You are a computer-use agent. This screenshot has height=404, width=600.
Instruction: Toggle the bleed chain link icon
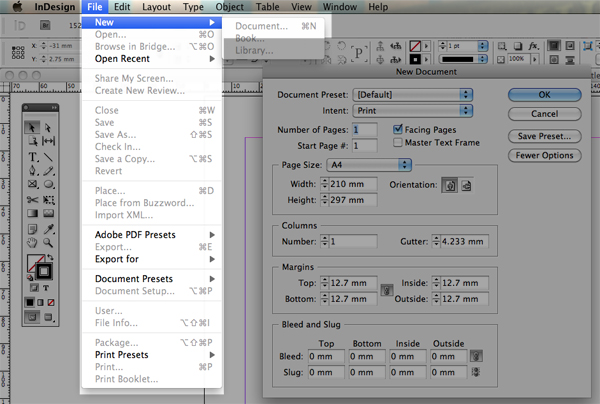tap(476, 356)
